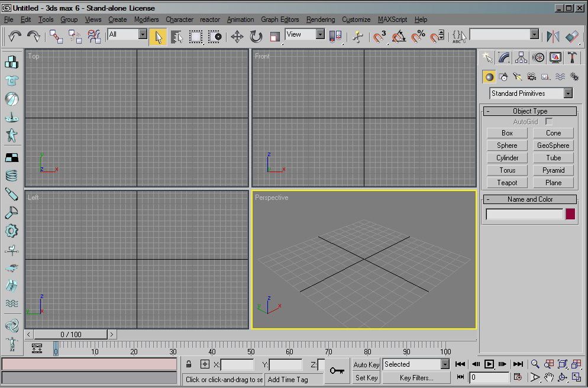This screenshot has height=388, width=588.
Task: Click the 0 / 100 time slider
Action: click(x=70, y=334)
